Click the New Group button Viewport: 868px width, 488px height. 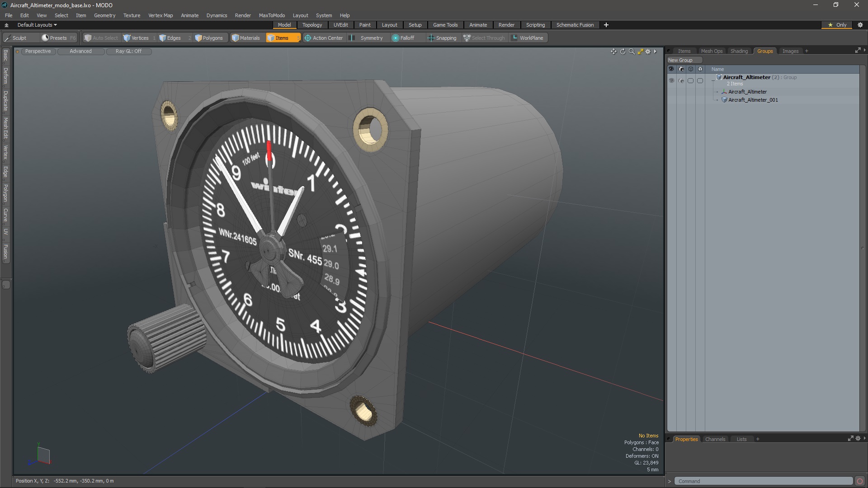(684, 60)
